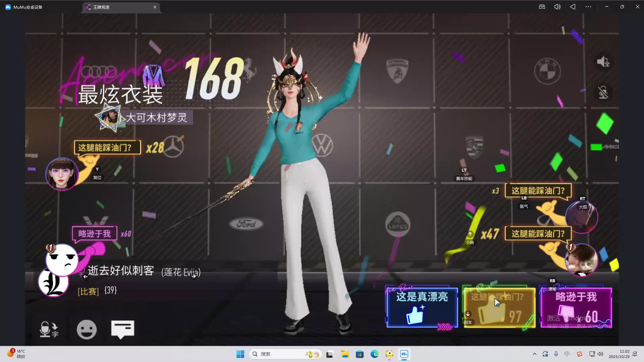This screenshot has height=362, width=644.
Task: Open the Windows Start menu icon
Action: [x=240, y=354]
